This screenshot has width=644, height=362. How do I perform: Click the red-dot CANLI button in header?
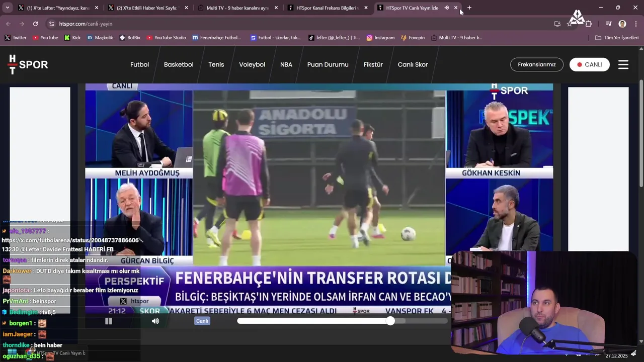590,64
